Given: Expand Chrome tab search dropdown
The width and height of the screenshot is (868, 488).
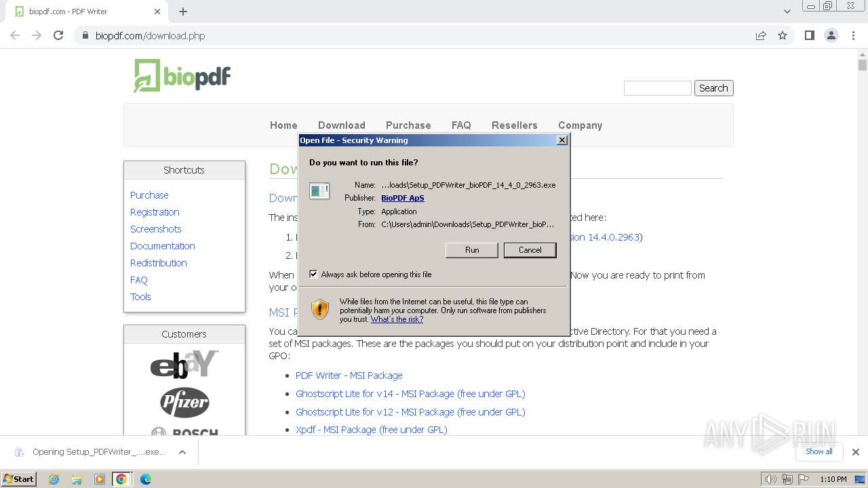Looking at the screenshot, I should [787, 12].
